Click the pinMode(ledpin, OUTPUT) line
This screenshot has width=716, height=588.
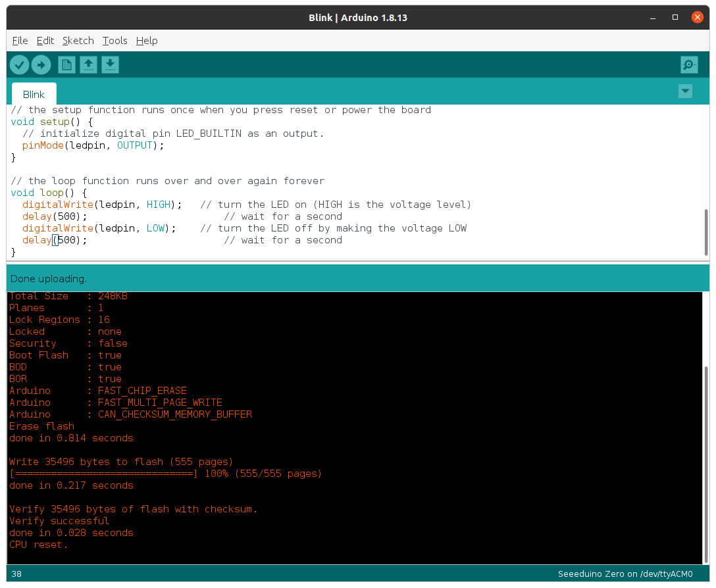pyautogui.click(x=93, y=145)
